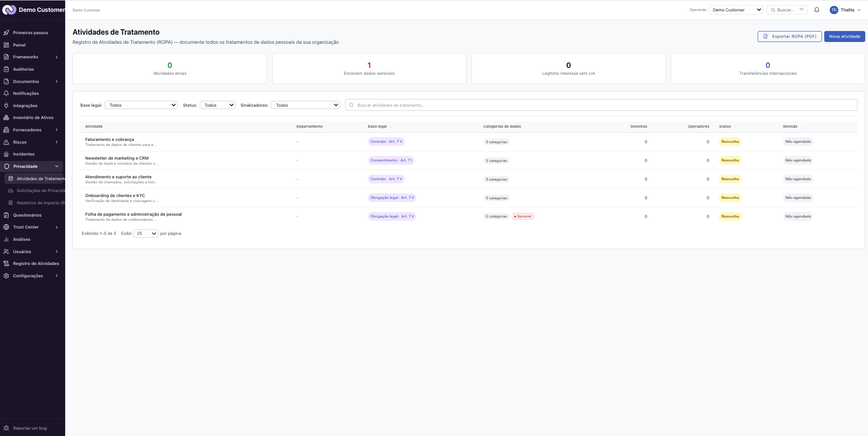
Task: Click the Inventário de Ativos icon
Action: [x=6, y=118]
